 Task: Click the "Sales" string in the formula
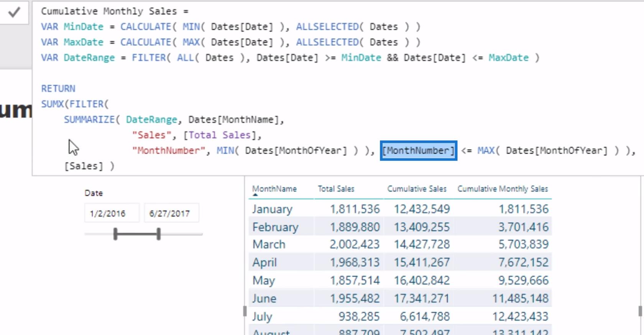(152, 135)
